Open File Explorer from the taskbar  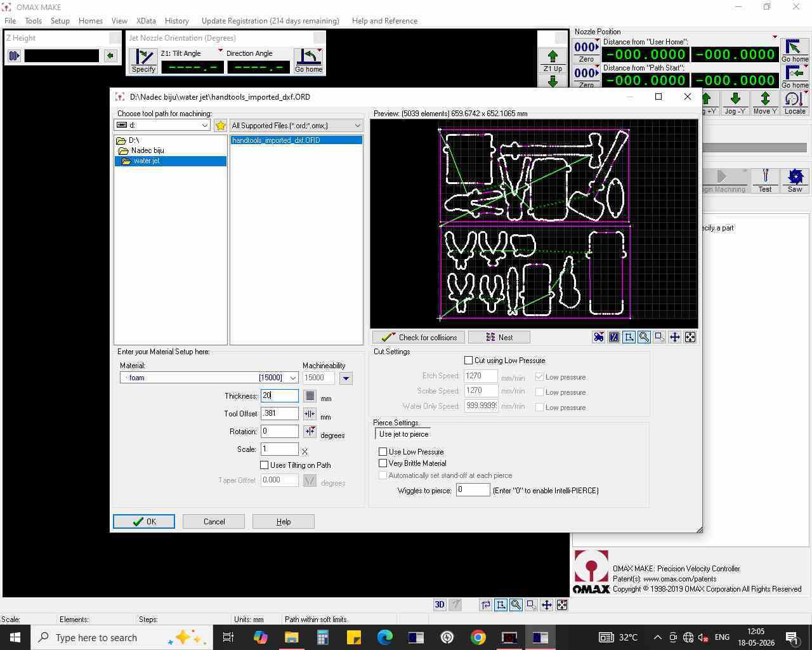click(292, 637)
